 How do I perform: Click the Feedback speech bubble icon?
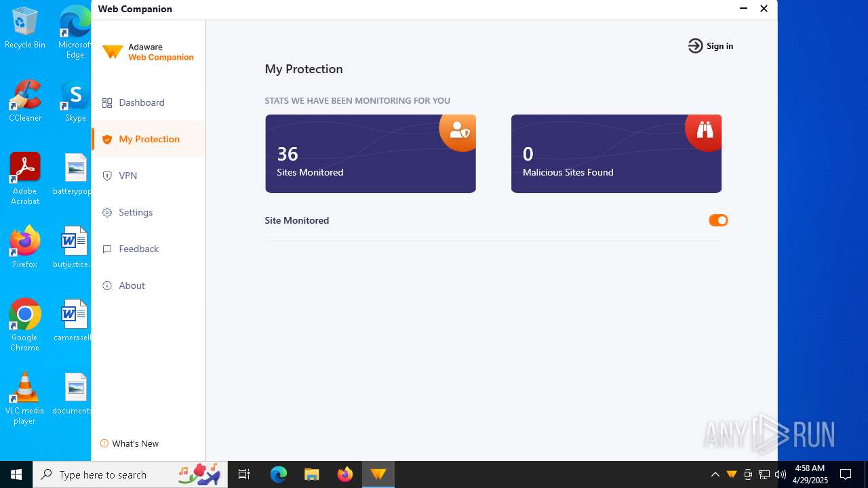107,249
